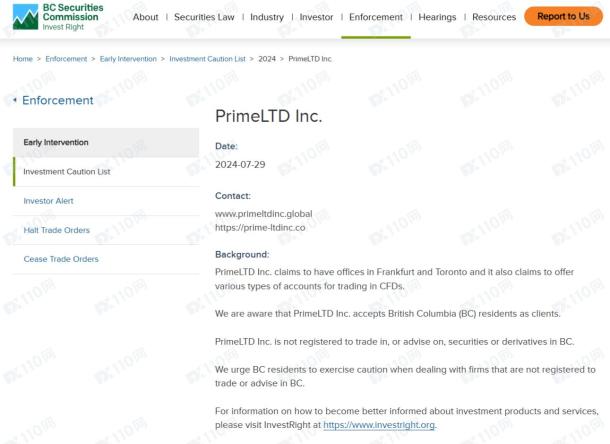Viewport: 610px width, 444px height.
Task: Open the Hearings menu
Action: [437, 17]
